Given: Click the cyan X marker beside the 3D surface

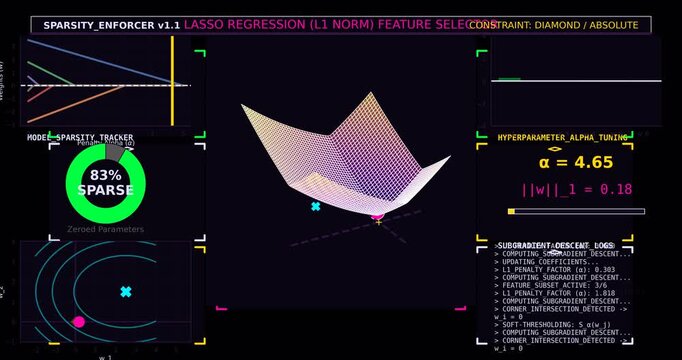Looking at the screenshot, I should [316, 207].
